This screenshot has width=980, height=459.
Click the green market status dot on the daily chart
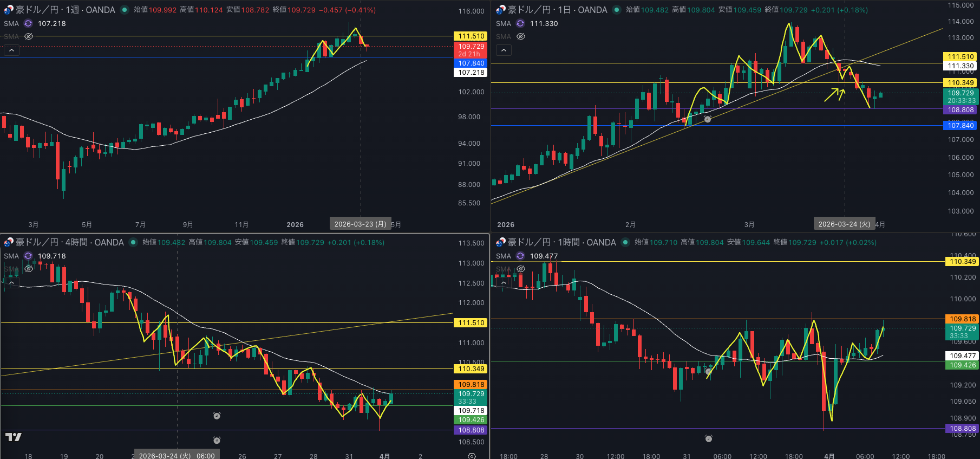616,10
